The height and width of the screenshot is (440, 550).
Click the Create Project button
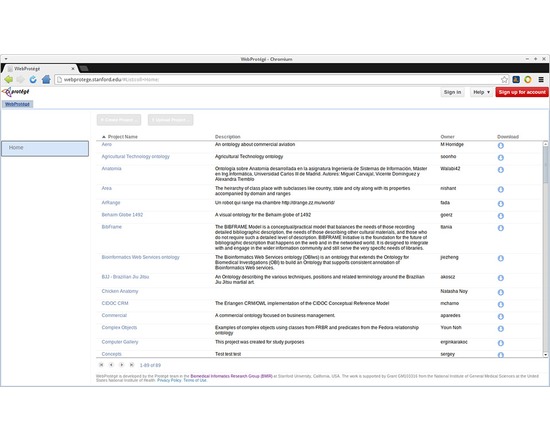(x=119, y=120)
